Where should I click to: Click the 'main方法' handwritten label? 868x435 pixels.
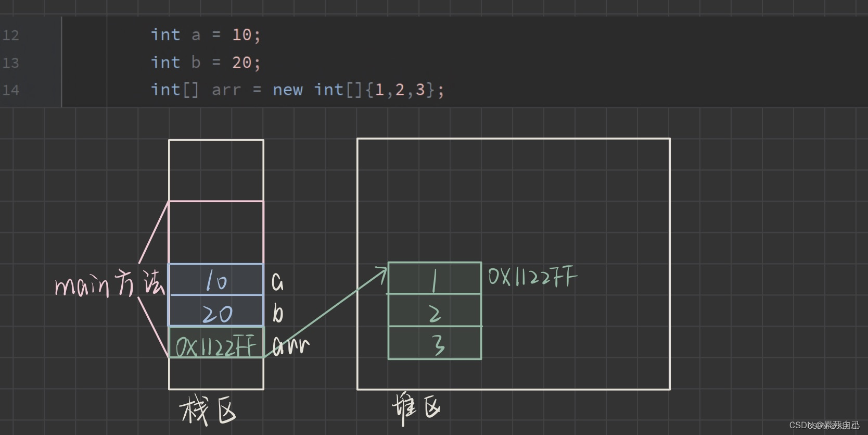coord(110,284)
